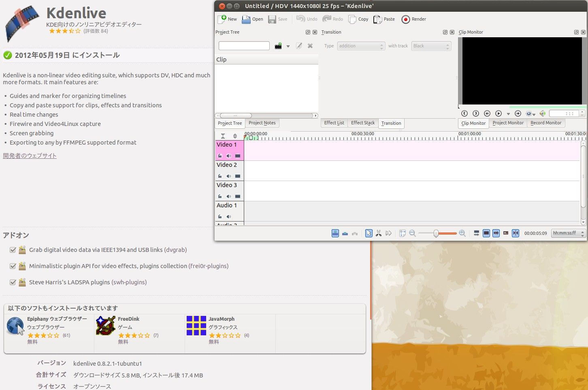
Task: Switch to the Effect List tab
Action: [334, 123]
